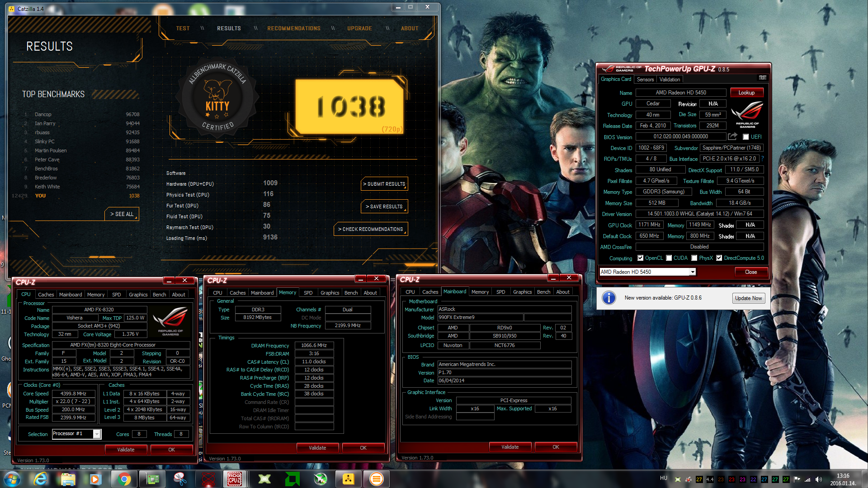The width and height of the screenshot is (868, 488).
Task: Click the 1038 score panel
Action: (x=349, y=107)
